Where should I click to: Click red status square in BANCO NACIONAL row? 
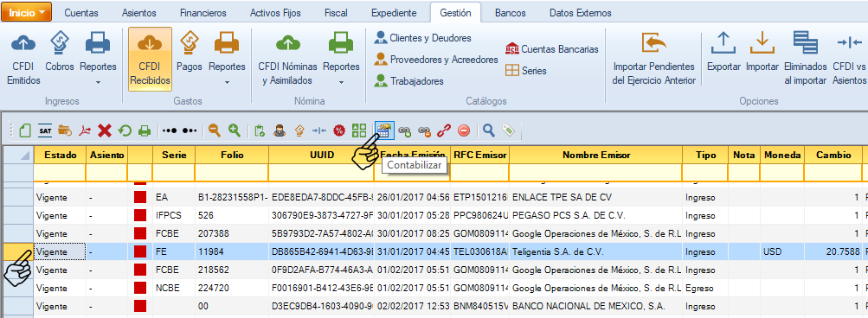pyautogui.click(x=140, y=306)
